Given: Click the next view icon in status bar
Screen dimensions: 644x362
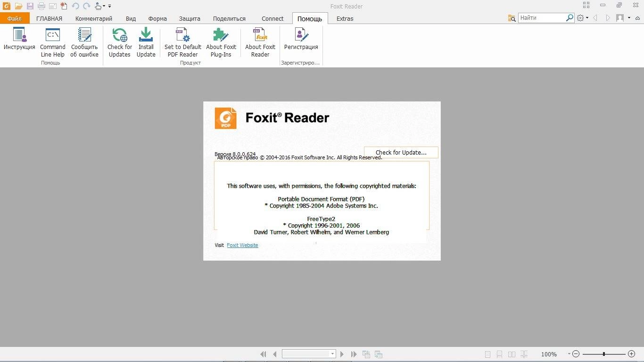Looking at the screenshot, I should (378, 354).
